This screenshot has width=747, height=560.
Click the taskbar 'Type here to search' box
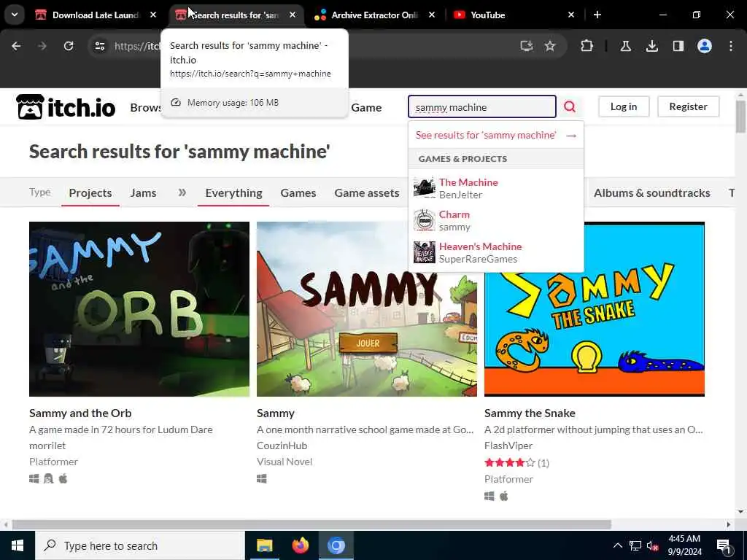(x=139, y=545)
